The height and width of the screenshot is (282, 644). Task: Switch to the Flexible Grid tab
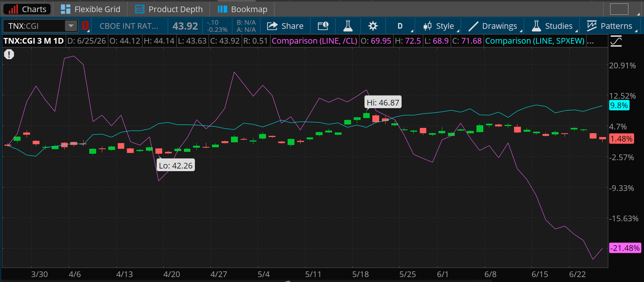tap(90, 9)
